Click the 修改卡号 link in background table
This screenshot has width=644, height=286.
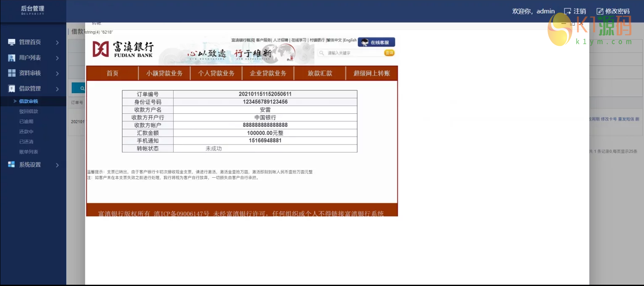pyautogui.click(x=609, y=119)
